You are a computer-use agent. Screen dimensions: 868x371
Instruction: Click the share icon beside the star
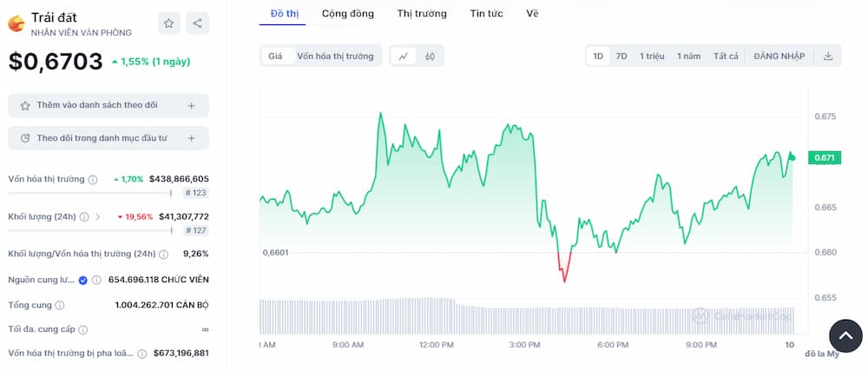pyautogui.click(x=197, y=24)
